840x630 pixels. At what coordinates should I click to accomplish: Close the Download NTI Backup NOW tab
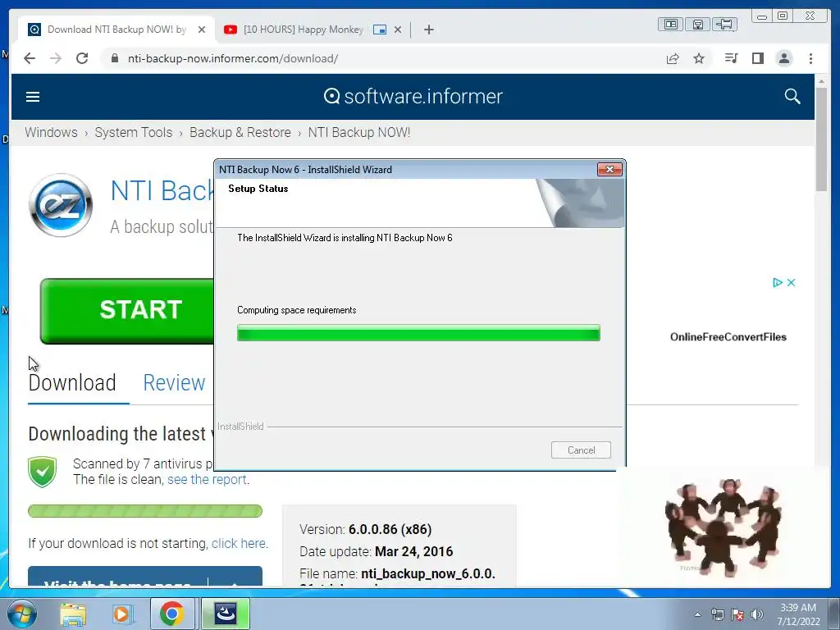pyautogui.click(x=202, y=30)
